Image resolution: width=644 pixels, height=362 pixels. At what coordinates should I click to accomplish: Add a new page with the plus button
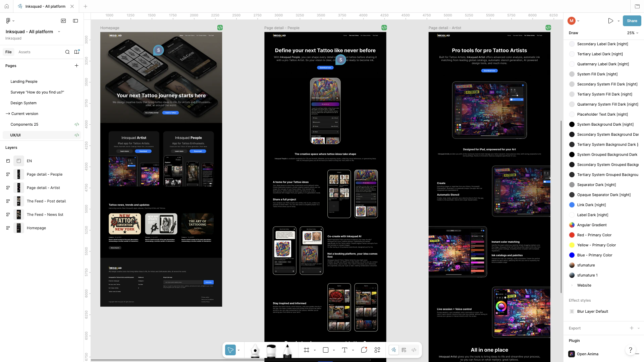pos(76,66)
